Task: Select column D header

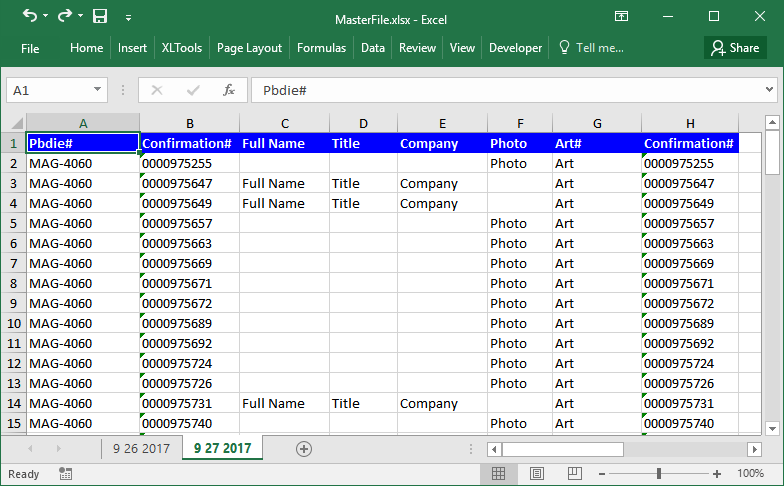Action: (363, 123)
